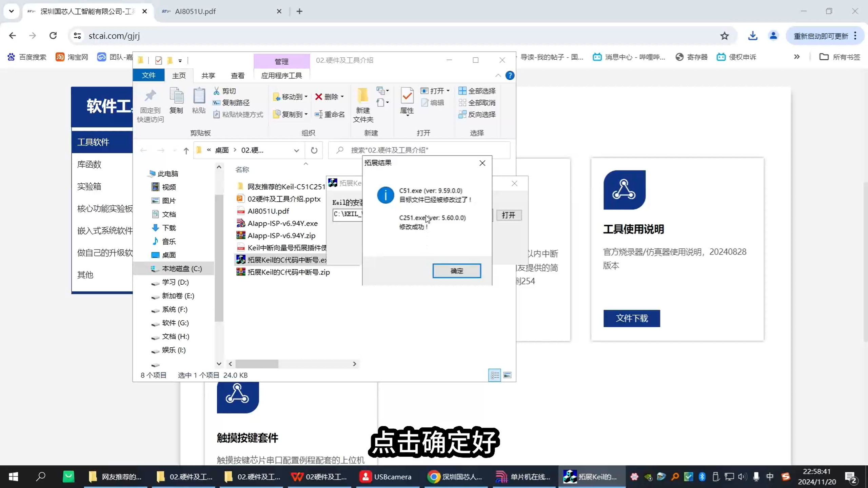Click the blue help question mark icon

click(x=510, y=75)
